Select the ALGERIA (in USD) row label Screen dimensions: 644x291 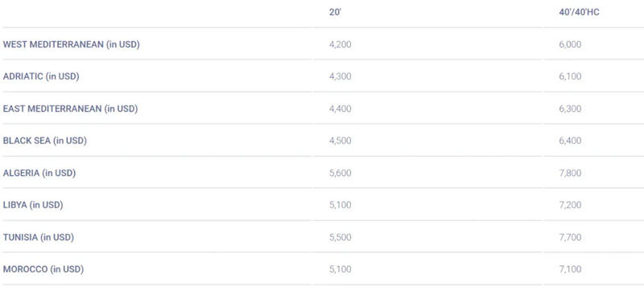[x=39, y=173]
